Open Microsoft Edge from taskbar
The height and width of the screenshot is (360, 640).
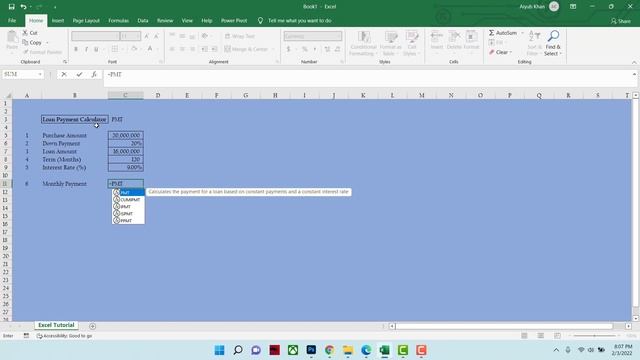pyautogui.click(x=366, y=350)
